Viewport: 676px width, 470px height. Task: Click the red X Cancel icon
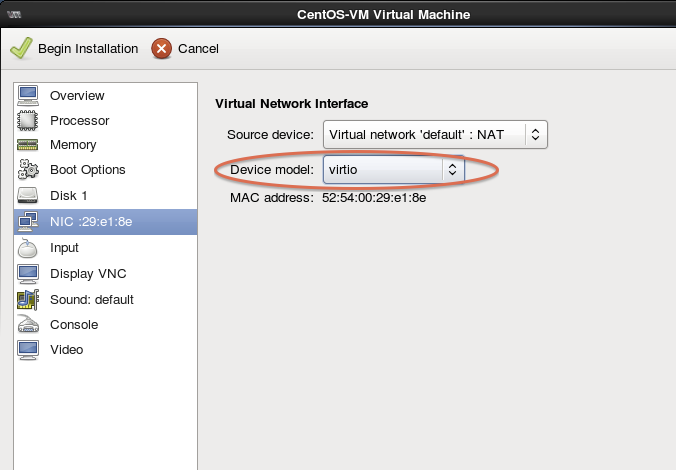[x=161, y=48]
